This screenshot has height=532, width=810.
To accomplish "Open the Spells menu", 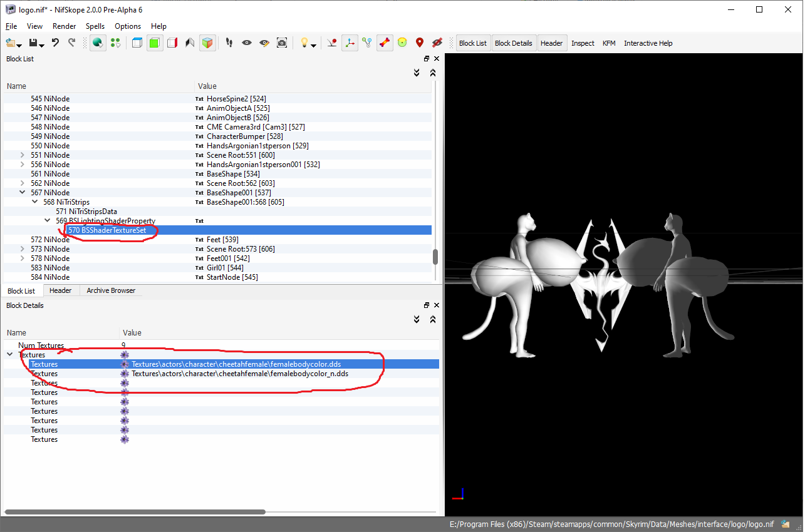I will pyautogui.click(x=95, y=26).
